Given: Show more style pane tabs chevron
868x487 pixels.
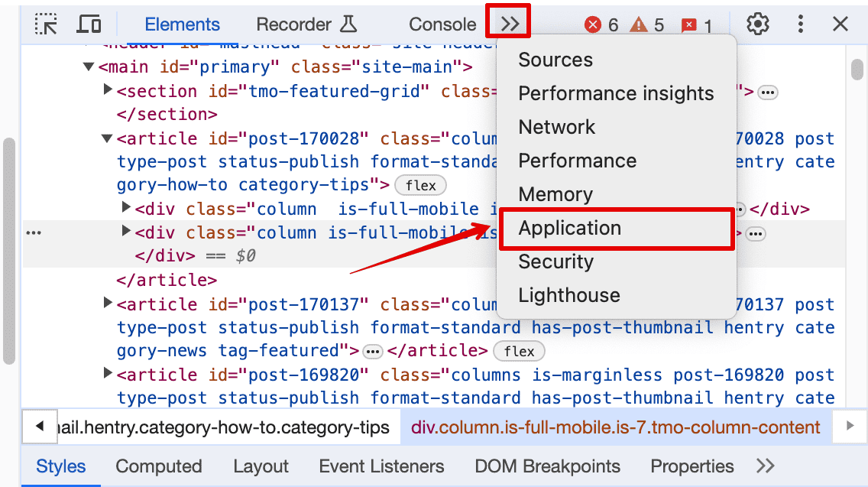Looking at the screenshot, I should pos(765,466).
